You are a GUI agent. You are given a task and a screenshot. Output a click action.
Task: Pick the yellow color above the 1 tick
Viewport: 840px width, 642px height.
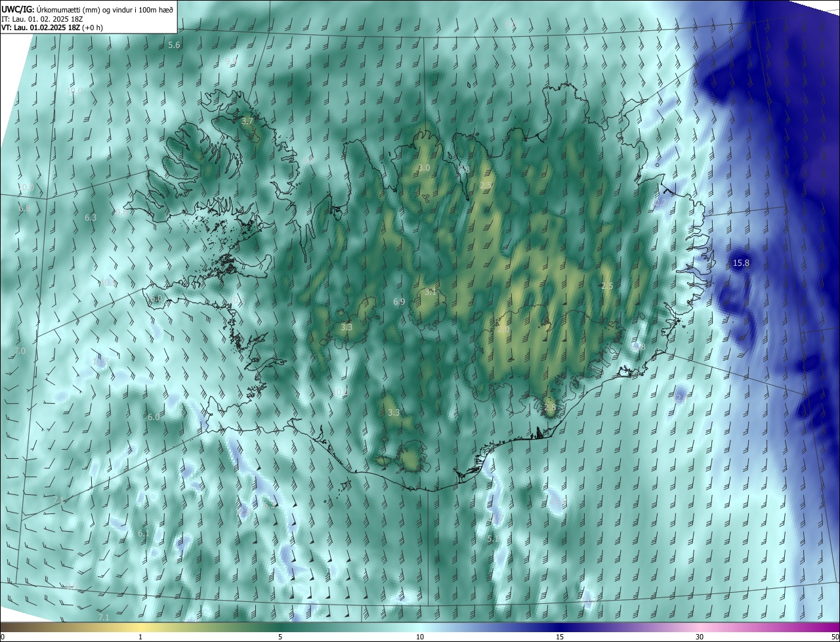pyautogui.click(x=140, y=627)
